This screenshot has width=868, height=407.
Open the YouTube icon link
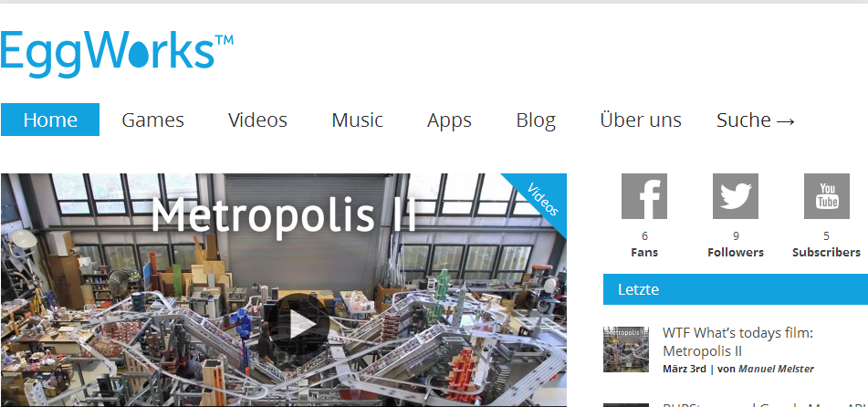click(827, 196)
